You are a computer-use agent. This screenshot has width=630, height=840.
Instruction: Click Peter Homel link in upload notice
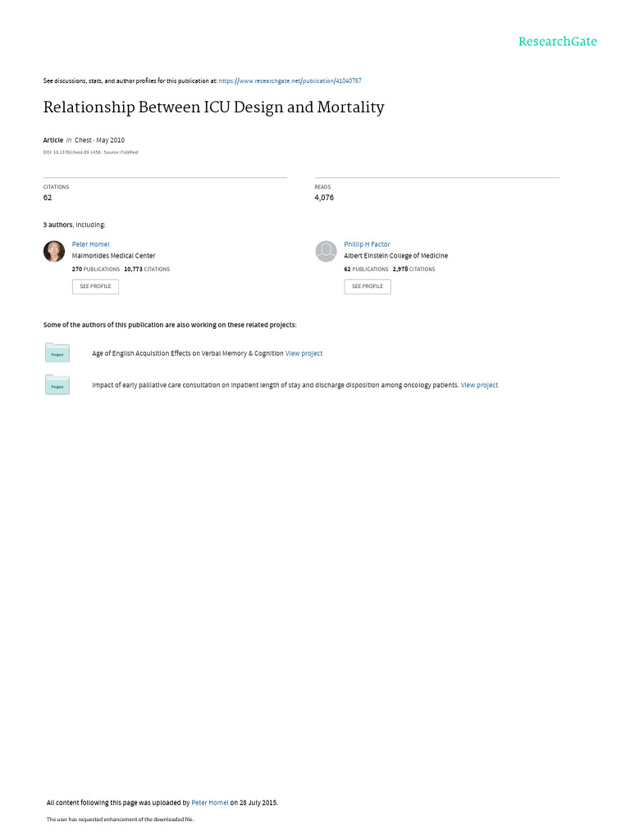tap(209, 802)
